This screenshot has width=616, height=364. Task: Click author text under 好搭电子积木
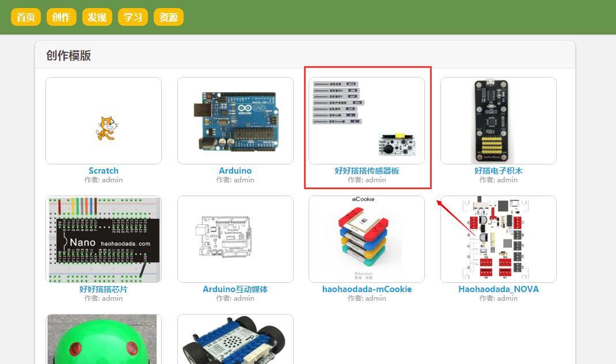pyautogui.click(x=499, y=180)
